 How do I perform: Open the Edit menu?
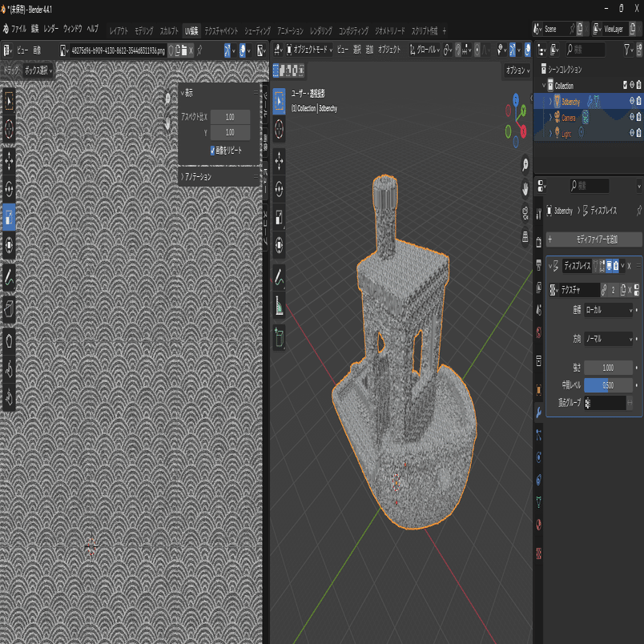coord(35,29)
